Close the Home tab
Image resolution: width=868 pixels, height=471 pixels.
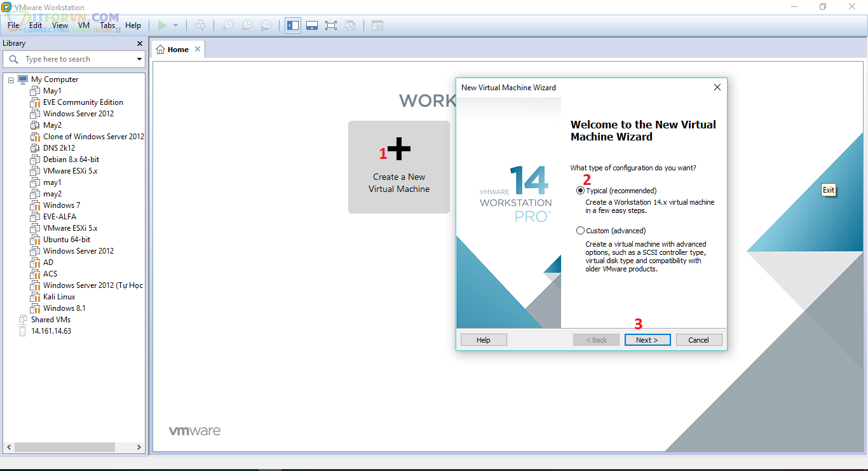[x=198, y=49]
